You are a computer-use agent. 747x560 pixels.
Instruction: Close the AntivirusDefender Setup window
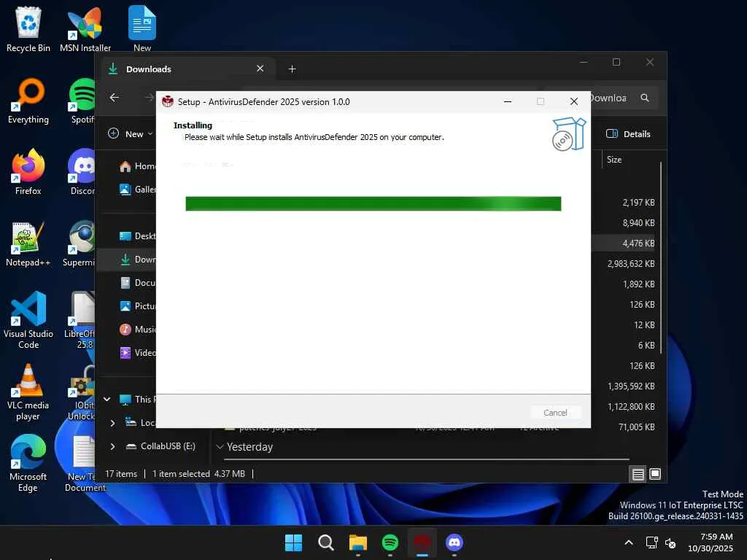coord(574,101)
